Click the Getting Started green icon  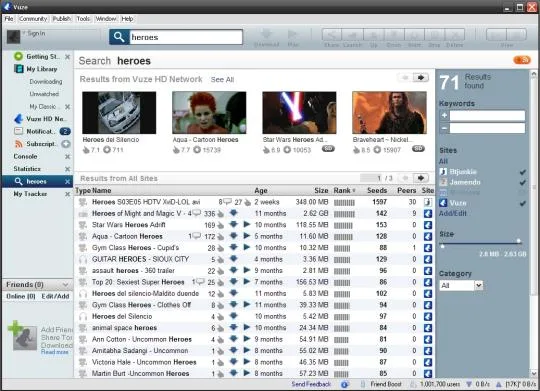coord(19,56)
